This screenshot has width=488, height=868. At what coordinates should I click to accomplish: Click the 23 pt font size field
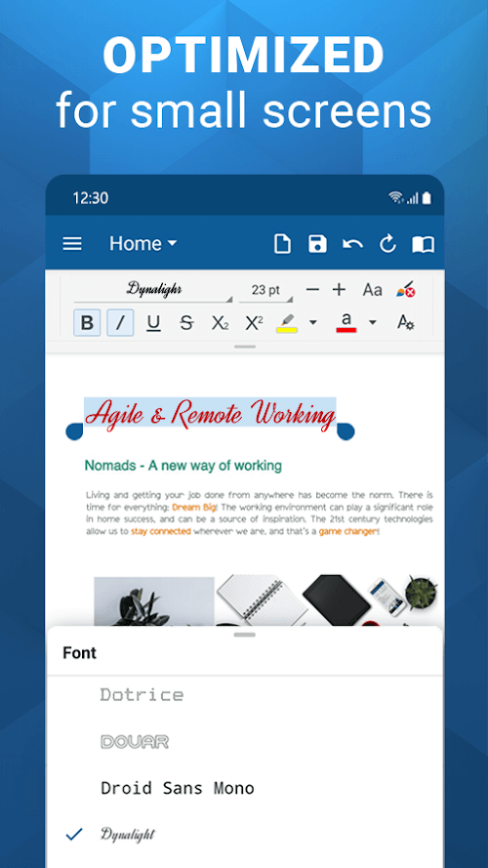[265, 291]
